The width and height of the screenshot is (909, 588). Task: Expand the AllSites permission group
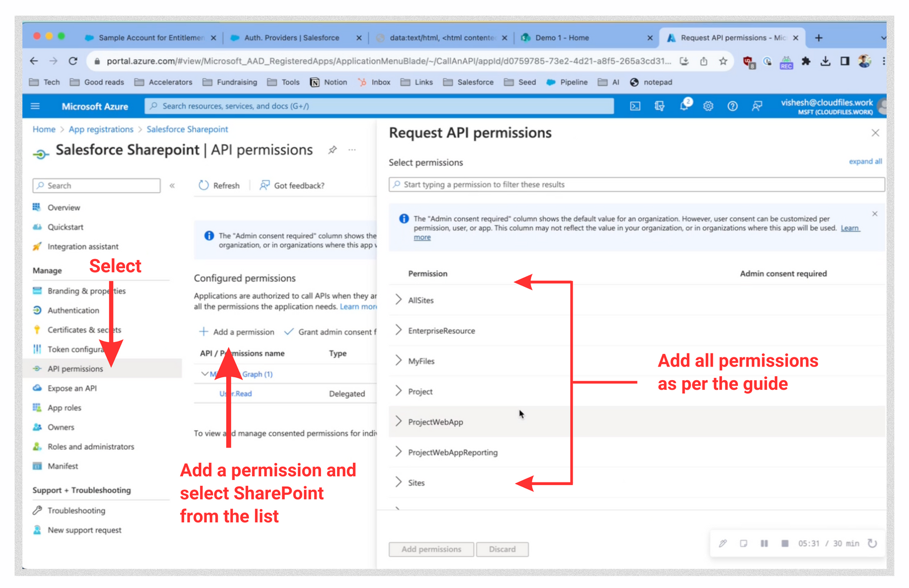pos(398,300)
